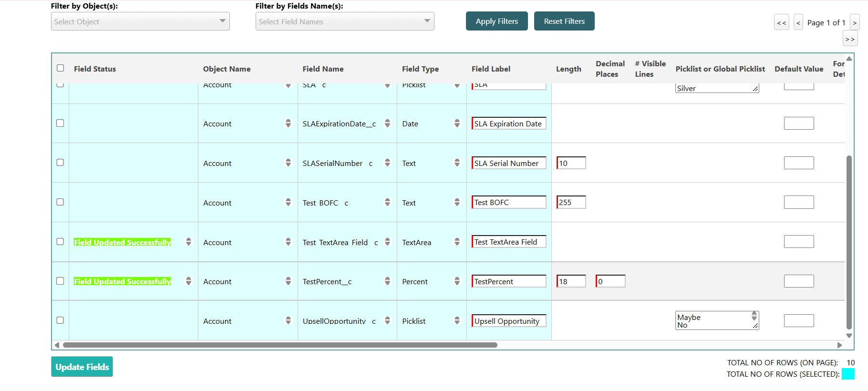This screenshot has height=391, width=868.
Task: Open the Select Field Names dropdown
Action: [x=345, y=21]
